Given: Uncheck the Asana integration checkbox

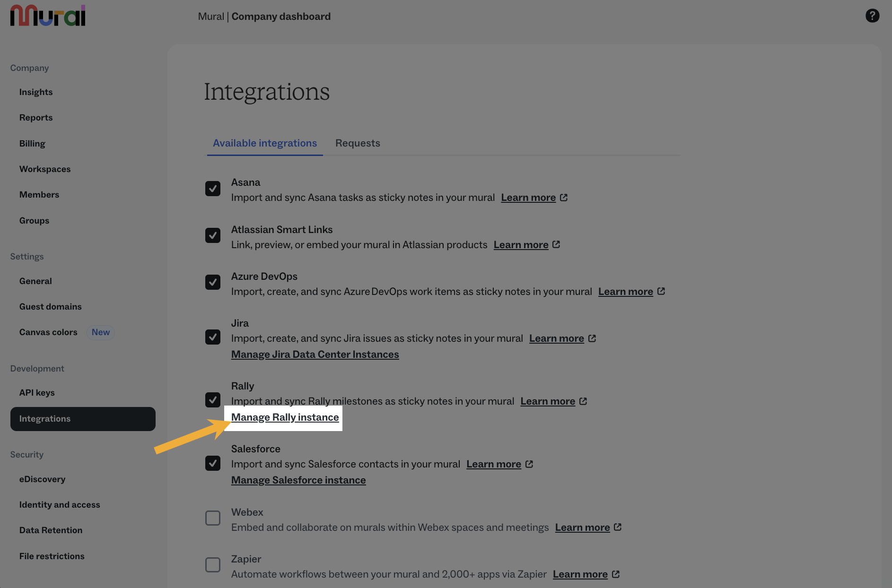Looking at the screenshot, I should pos(213,189).
